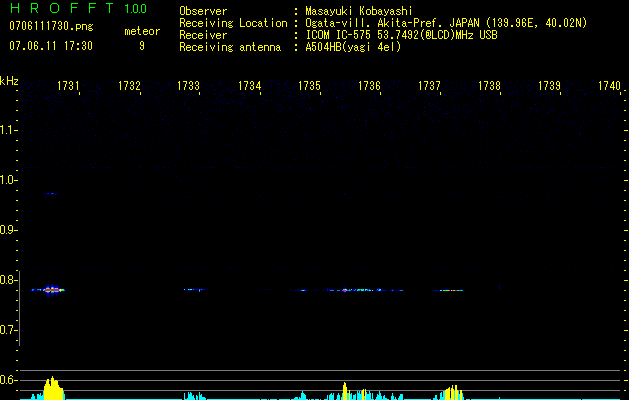
Task: Click the observer name Masayuki Kobayashi
Action: click(359, 11)
